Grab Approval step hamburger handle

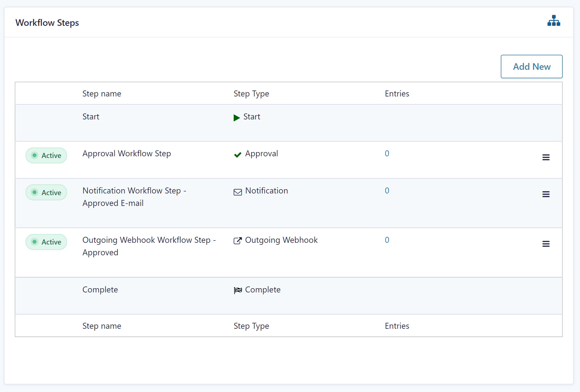pyautogui.click(x=546, y=157)
